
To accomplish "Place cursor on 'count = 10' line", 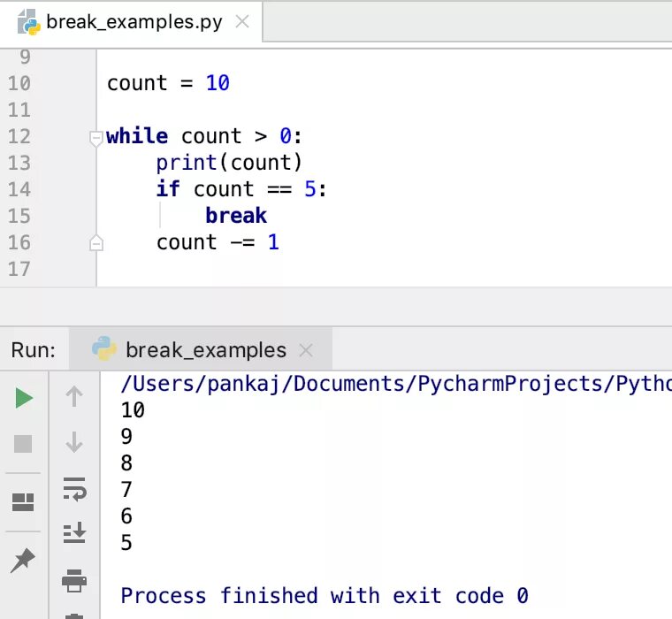I will (168, 83).
